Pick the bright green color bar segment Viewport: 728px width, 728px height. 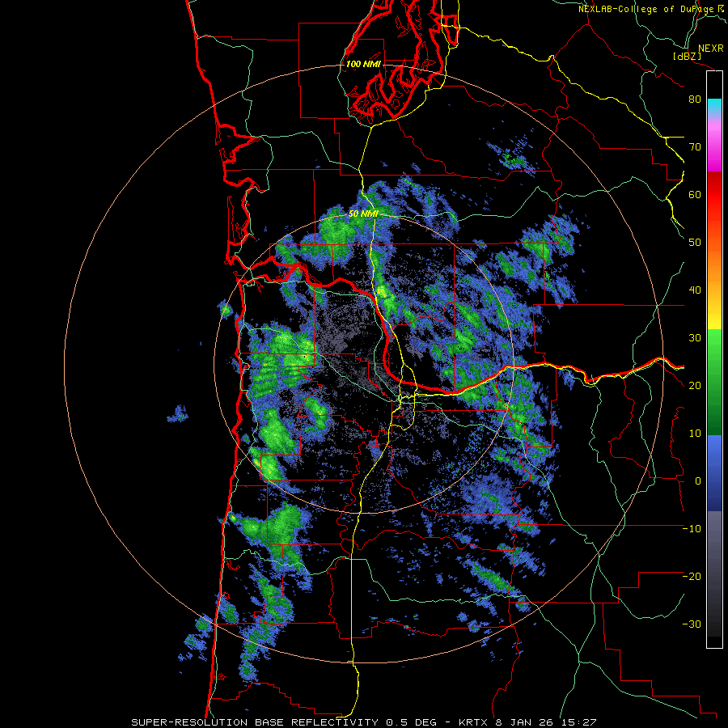click(714, 346)
